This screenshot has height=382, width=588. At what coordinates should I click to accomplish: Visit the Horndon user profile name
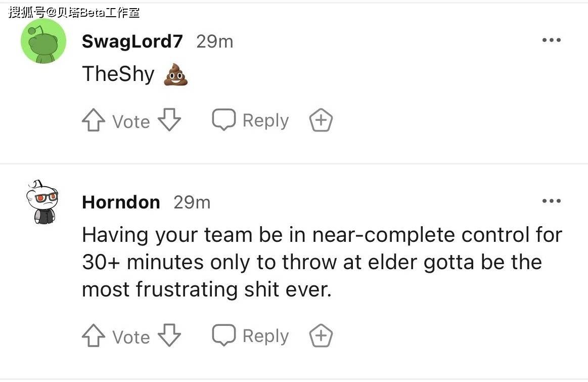[121, 202]
